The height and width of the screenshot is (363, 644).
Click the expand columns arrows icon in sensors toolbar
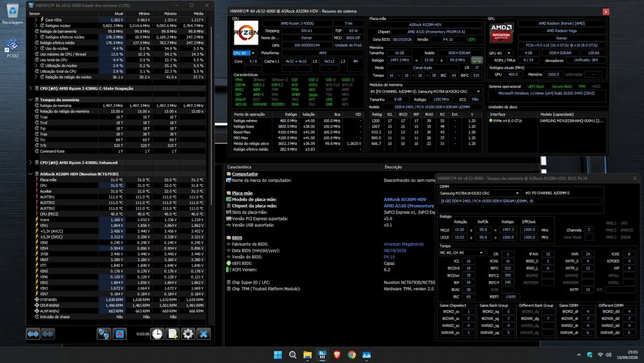[33, 334]
